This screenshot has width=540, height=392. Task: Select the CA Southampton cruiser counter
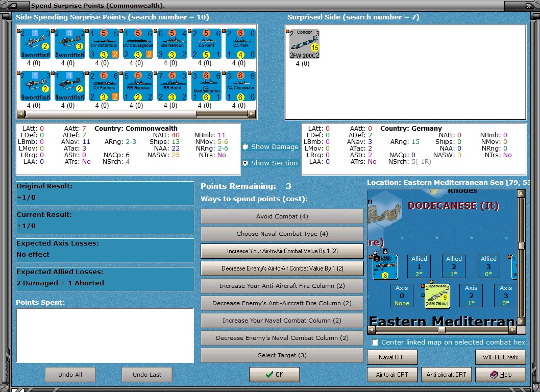coord(206,86)
